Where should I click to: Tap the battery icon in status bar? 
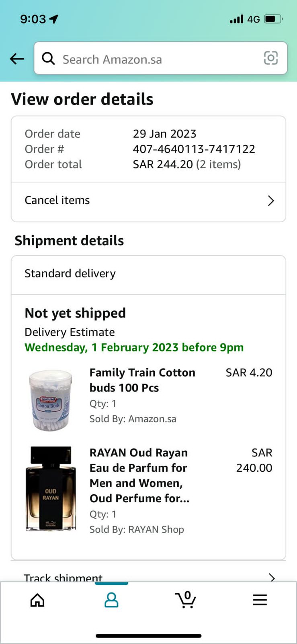(273, 19)
